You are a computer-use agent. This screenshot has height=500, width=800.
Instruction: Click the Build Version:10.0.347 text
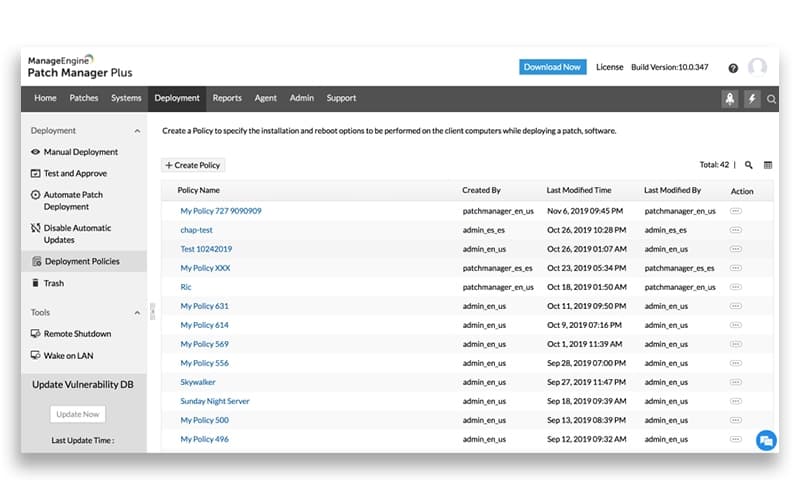point(669,67)
